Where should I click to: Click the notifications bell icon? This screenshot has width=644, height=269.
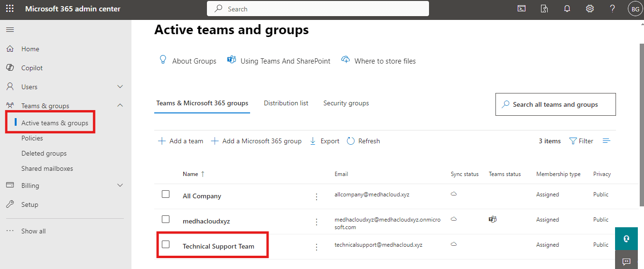coord(567,9)
